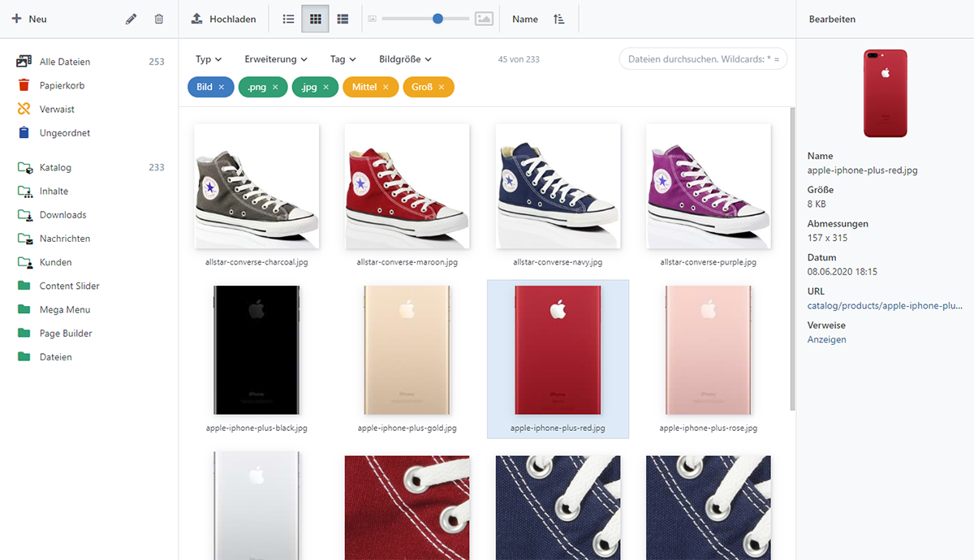Open the Bildgröße dropdown
The height and width of the screenshot is (560, 974).
[405, 59]
